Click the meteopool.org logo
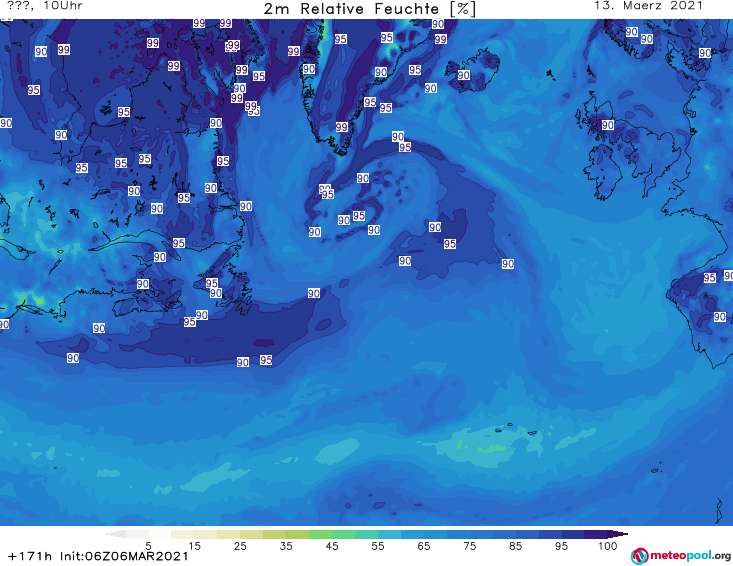 680,556
